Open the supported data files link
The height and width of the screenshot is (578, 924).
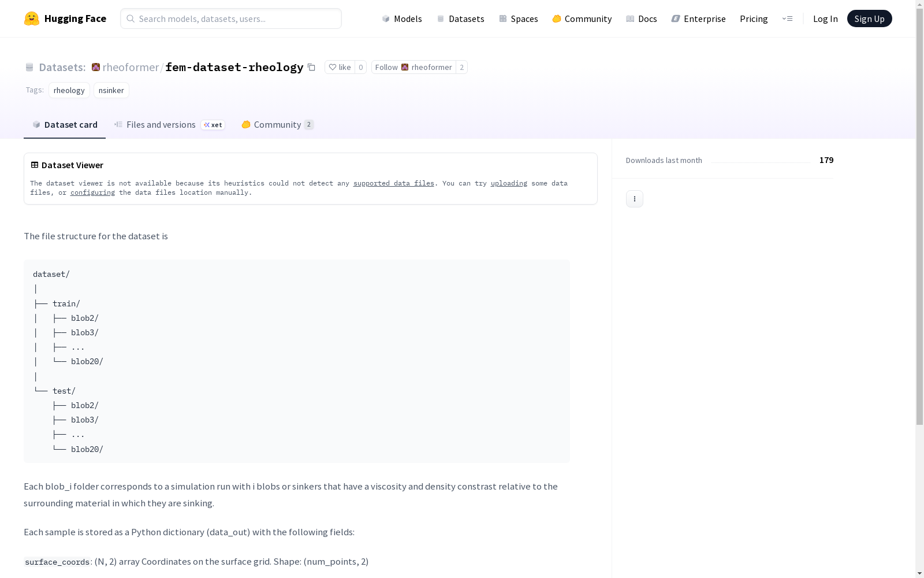click(x=394, y=183)
